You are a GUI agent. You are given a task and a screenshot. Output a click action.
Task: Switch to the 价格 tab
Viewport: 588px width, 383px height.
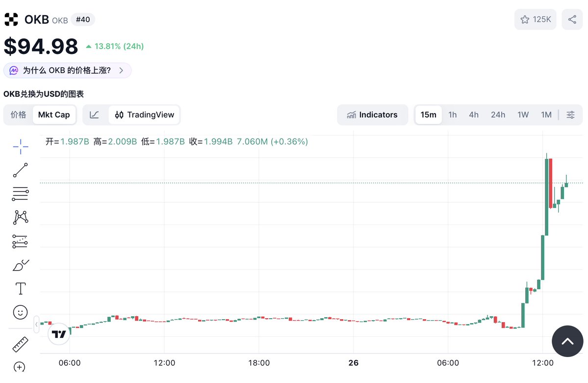point(18,115)
